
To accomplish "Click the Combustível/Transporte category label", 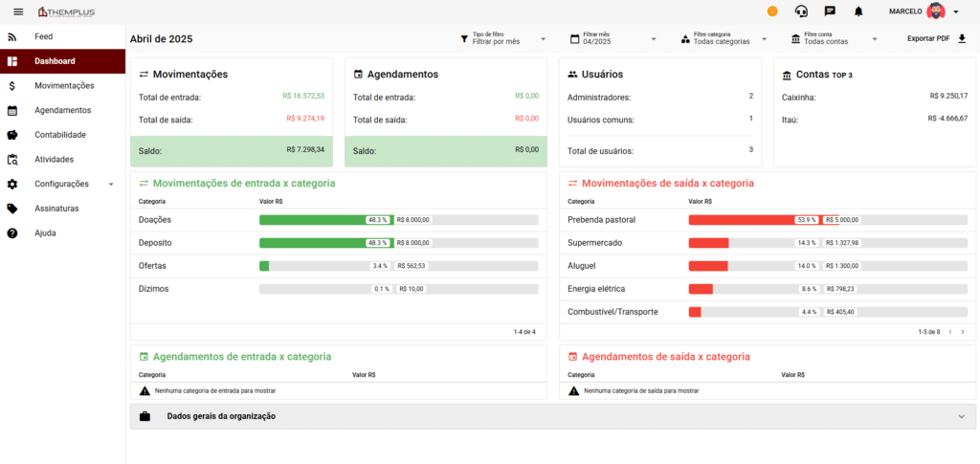I will tap(612, 312).
